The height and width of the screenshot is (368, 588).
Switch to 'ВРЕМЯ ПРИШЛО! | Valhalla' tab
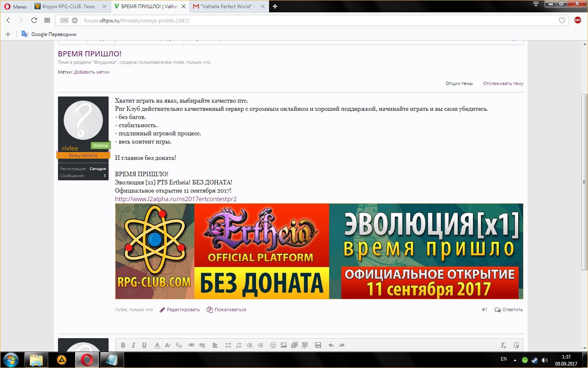coord(146,7)
